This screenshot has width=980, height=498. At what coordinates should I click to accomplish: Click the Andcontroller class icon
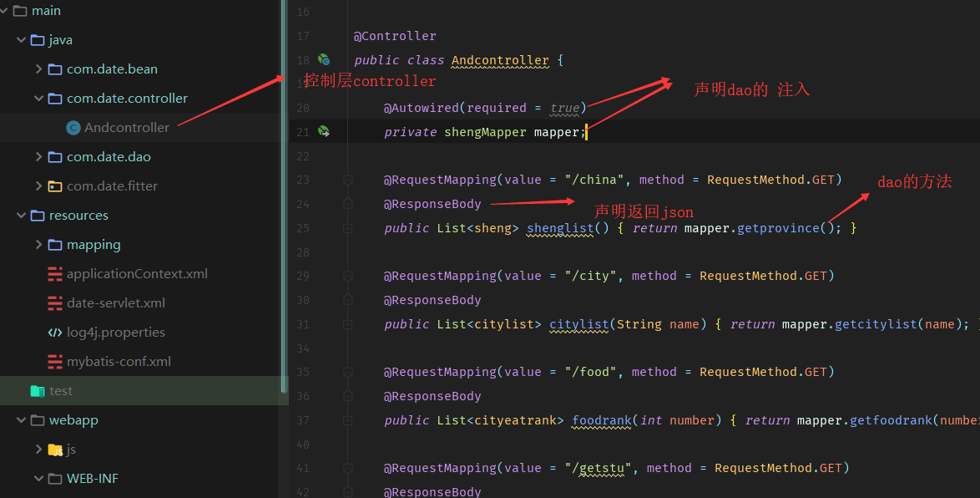[73, 128]
